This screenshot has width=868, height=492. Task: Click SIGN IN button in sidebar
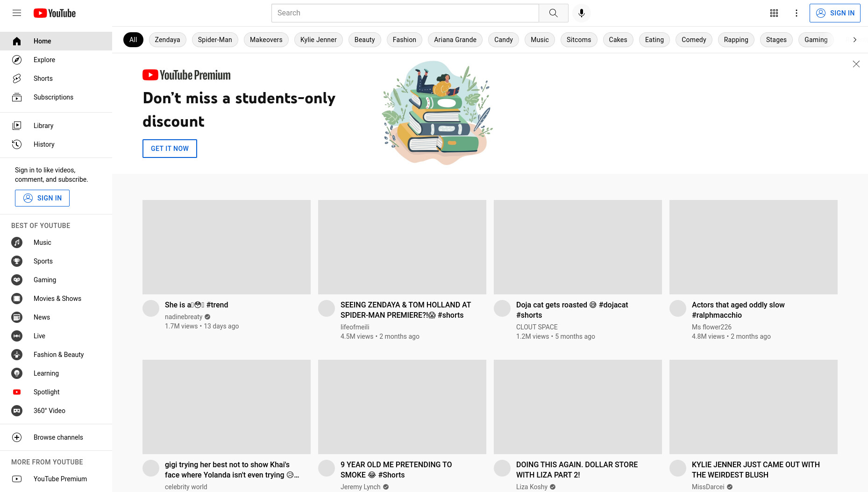click(x=42, y=198)
